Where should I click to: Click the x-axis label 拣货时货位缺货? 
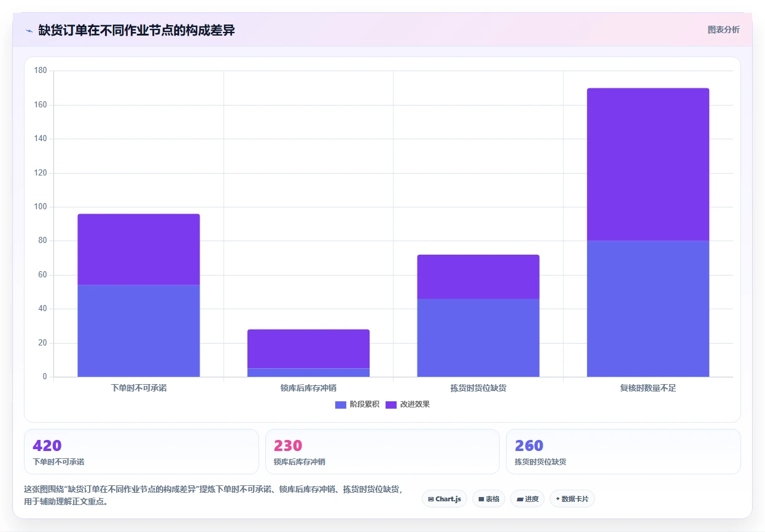point(478,388)
